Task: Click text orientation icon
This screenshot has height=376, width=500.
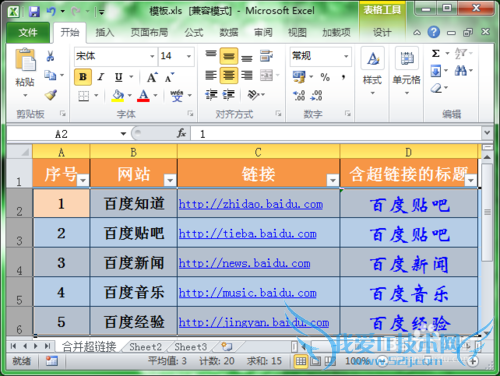Action: coord(253,95)
